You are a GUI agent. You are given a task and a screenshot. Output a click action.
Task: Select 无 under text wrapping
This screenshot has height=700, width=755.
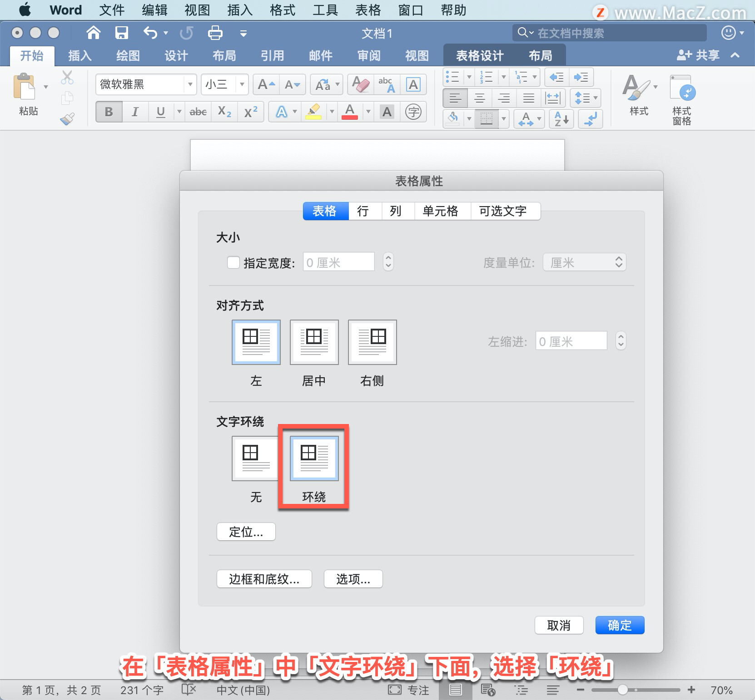256,458
